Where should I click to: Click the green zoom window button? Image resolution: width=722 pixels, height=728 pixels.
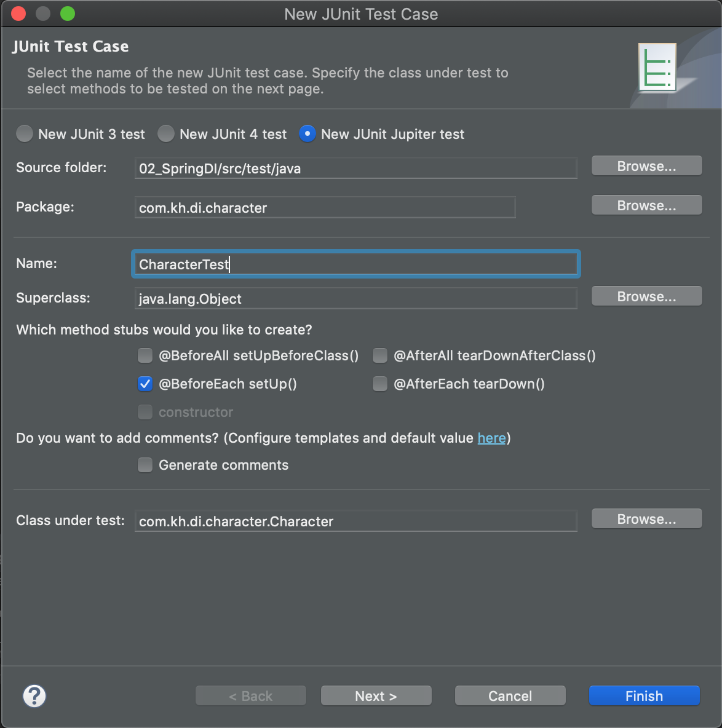coord(68,14)
